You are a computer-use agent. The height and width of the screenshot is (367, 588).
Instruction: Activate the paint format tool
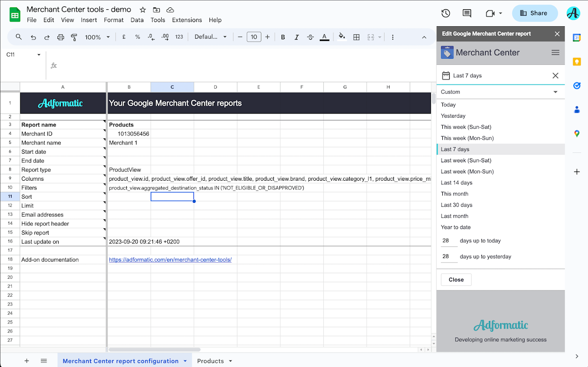tap(74, 37)
